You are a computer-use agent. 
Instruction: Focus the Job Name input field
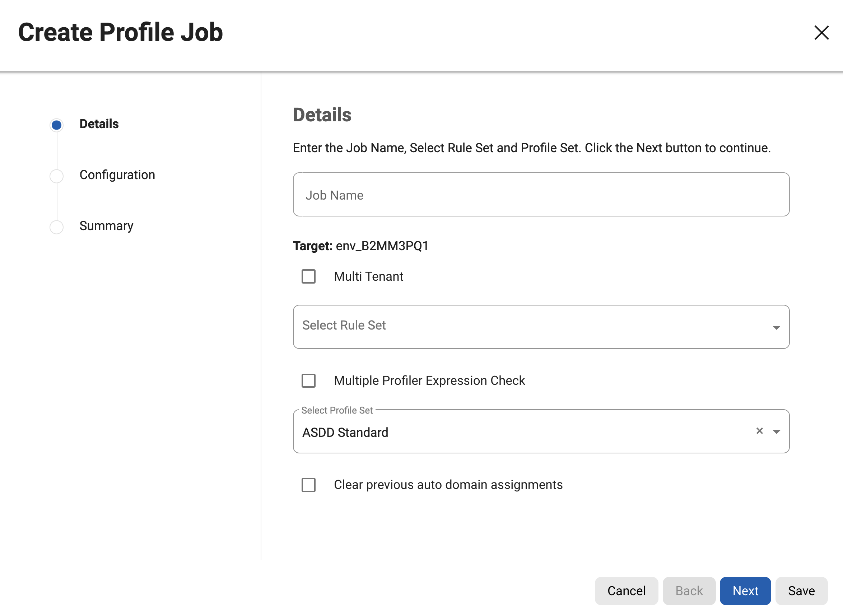click(x=541, y=195)
